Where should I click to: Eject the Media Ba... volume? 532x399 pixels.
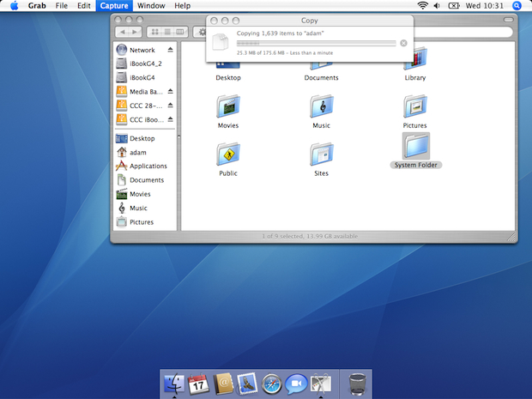coord(170,92)
